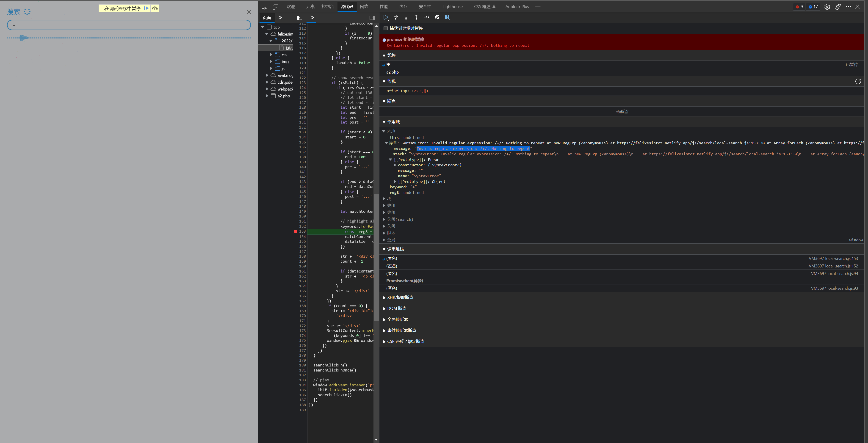Click the feedback people icon
This screenshot has width=868, height=443.
point(838,7)
